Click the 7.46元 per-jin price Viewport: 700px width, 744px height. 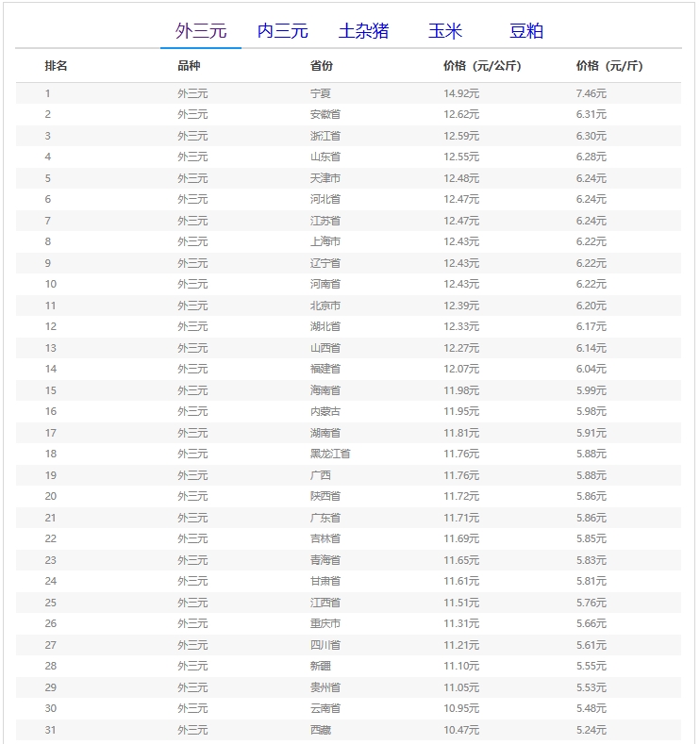pyautogui.click(x=592, y=93)
